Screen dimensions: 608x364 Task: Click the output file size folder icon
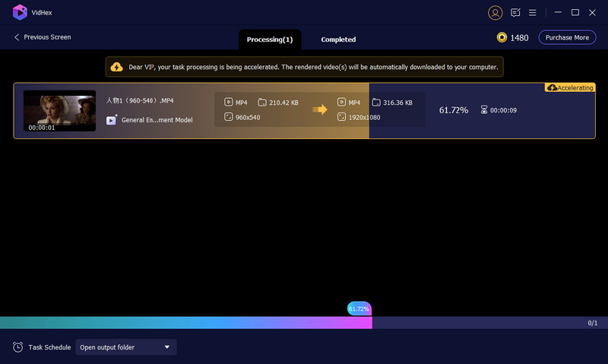click(376, 102)
